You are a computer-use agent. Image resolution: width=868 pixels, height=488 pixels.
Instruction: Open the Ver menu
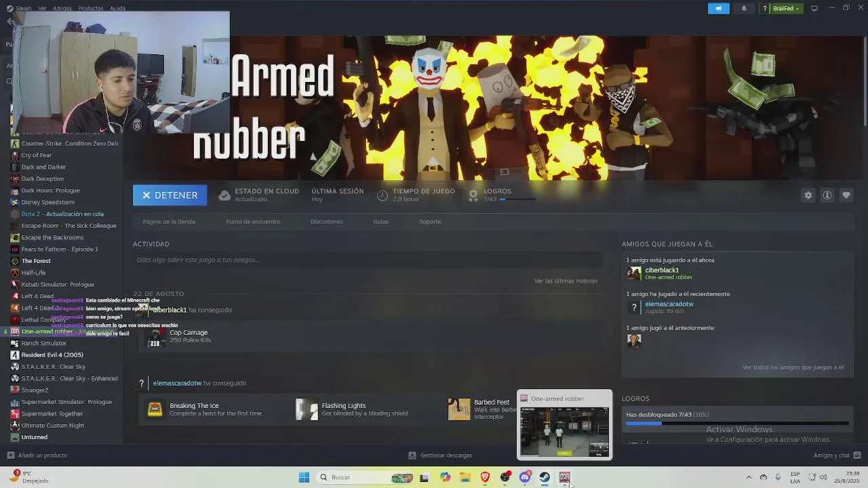pyautogui.click(x=42, y=8)
